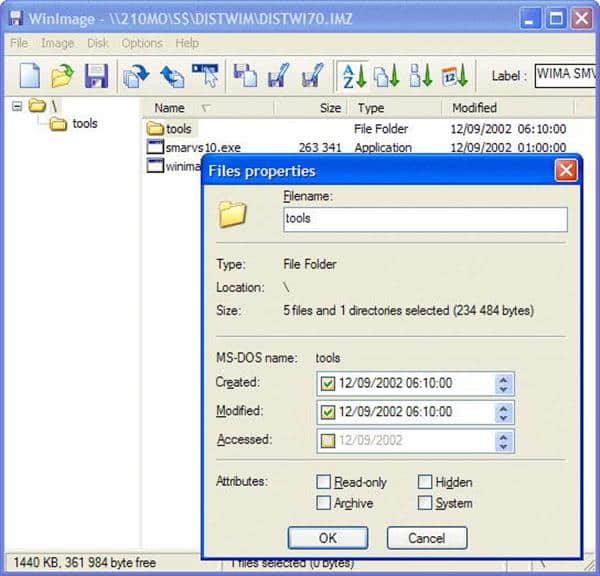Viewport: 600px width, 576px height.
Task: Uncheck the Created date checkbox
Action: coord(328,383)
